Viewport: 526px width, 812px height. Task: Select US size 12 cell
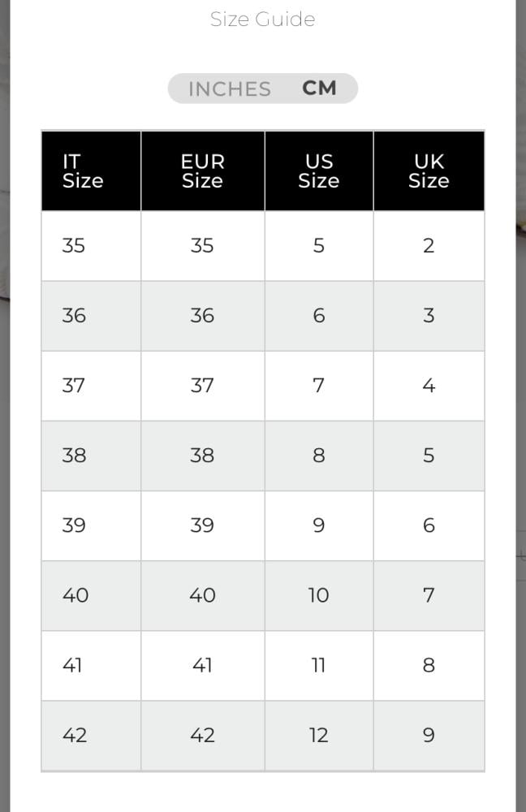click(x=319, y=736)
